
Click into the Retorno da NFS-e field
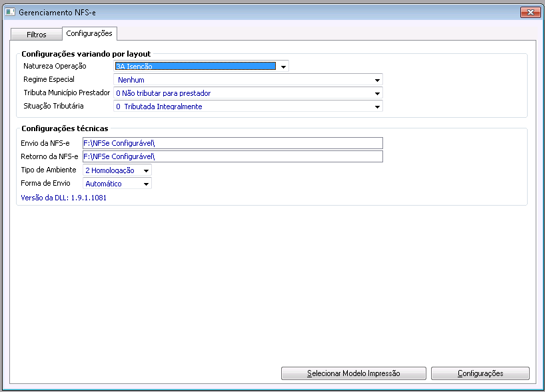(232, 156)
